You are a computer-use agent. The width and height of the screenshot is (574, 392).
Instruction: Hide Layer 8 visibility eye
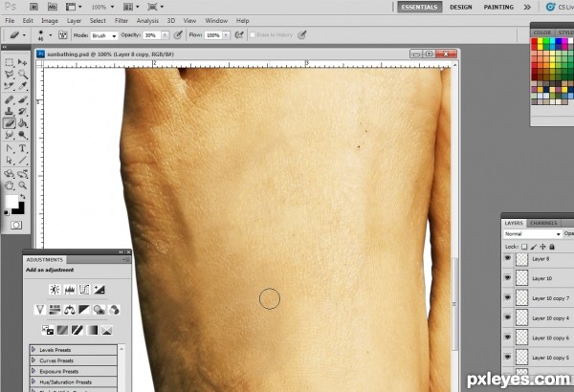coord(508,258)
